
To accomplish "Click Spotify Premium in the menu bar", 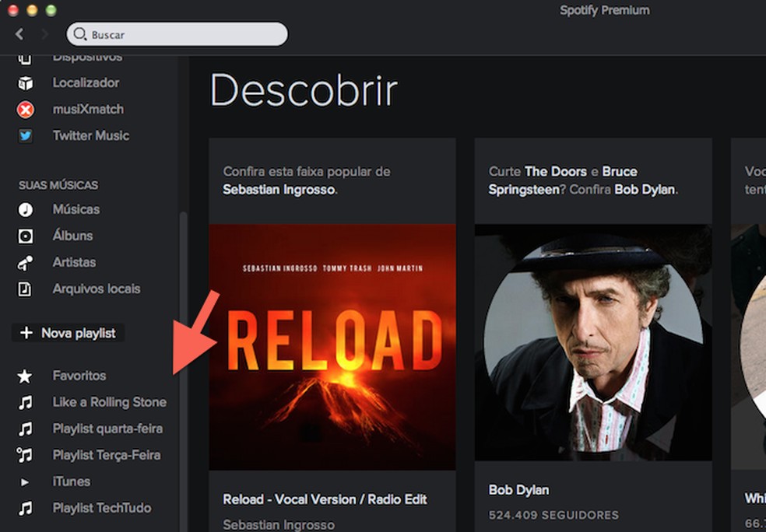I will click(x=605, y=10).
